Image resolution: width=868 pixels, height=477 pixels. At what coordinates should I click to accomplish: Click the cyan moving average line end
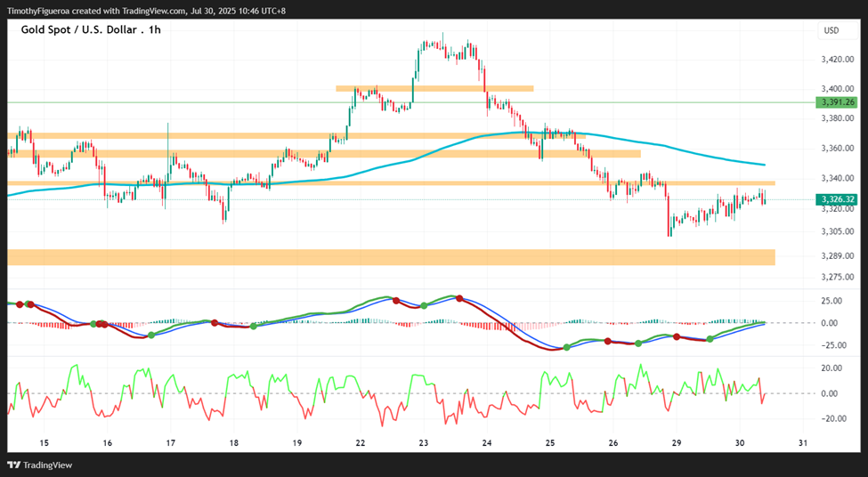(x=765, y=165)
